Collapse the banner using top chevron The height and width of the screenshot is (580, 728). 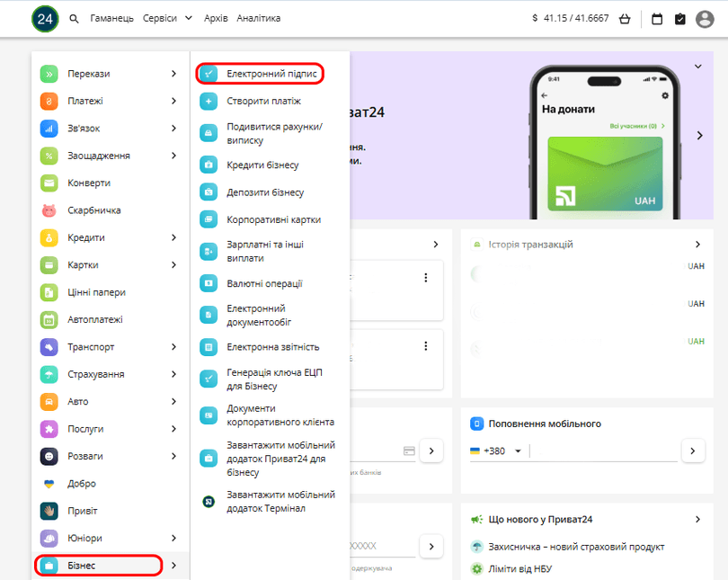click(x=697, y=67)
